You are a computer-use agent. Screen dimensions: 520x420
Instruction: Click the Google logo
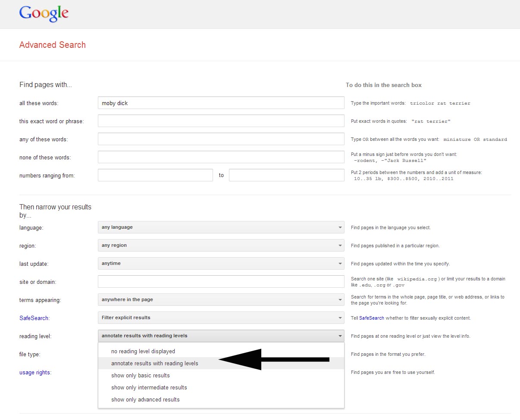tap(44, 14)
